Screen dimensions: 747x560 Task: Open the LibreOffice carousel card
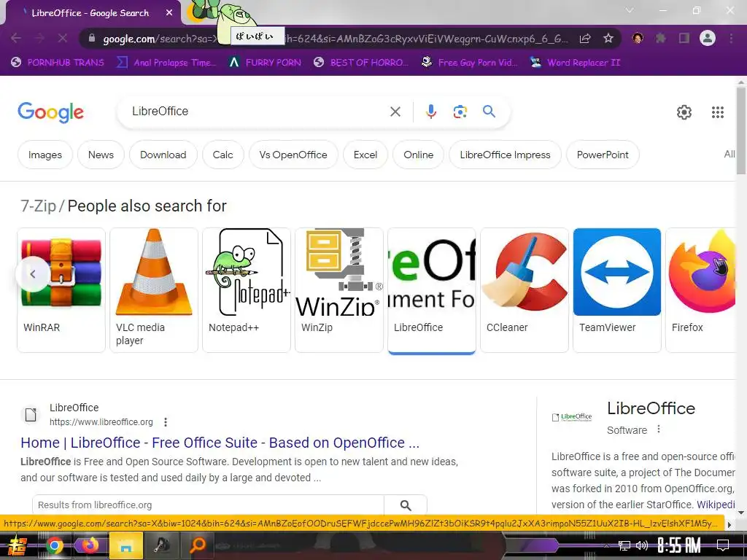432,290
